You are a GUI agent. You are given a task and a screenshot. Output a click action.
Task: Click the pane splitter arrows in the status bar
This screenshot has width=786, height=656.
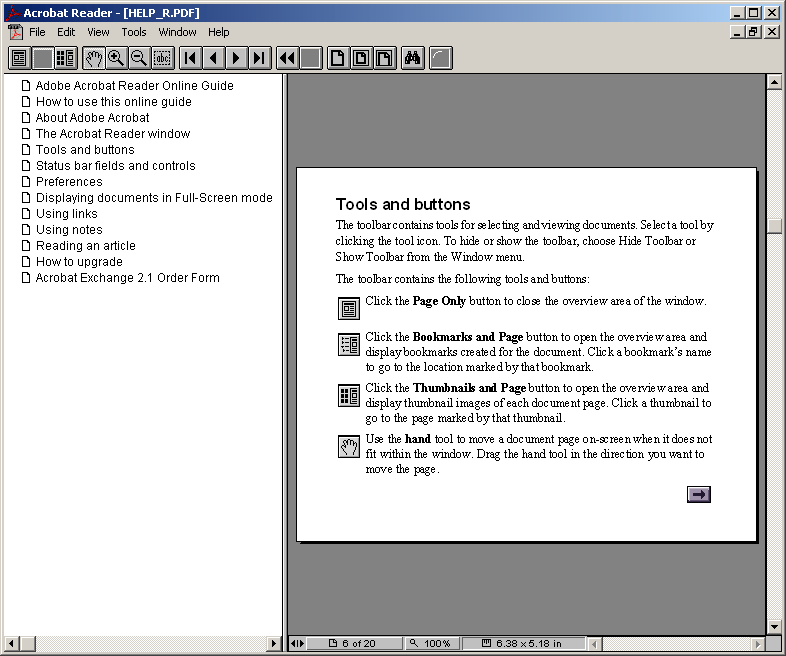(x=297, y=643)
